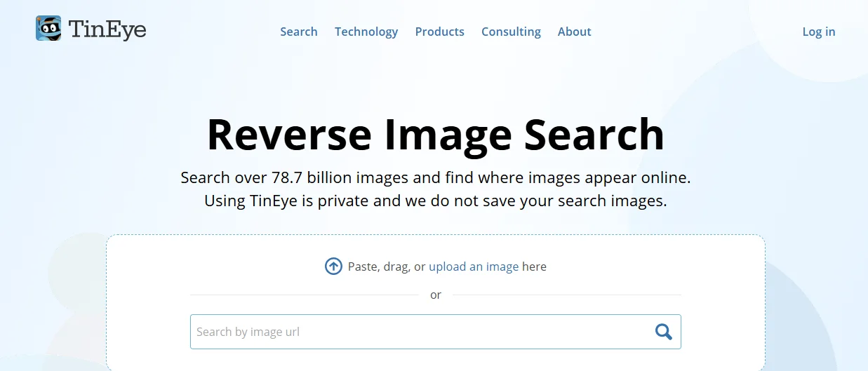
Task: Click the Log in link
Action: (x=819, y=32)
